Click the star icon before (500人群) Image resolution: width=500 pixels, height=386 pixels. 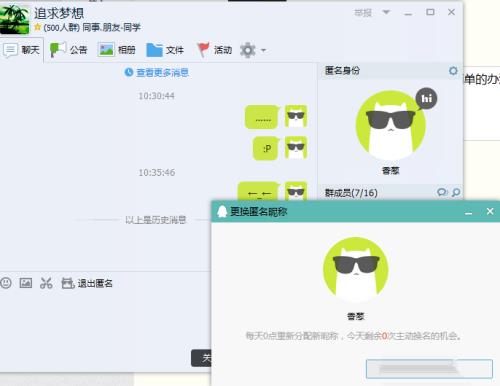(x=37, y=27)
